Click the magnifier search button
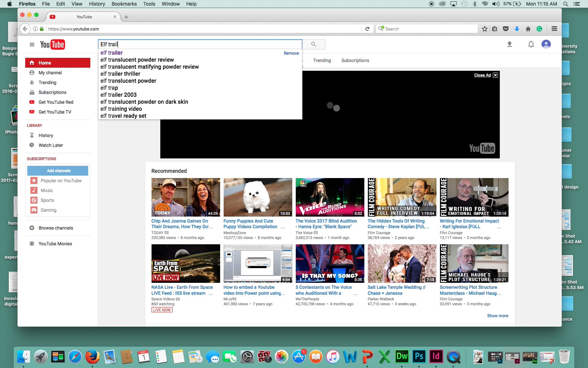This screenshot has width=588, height=368. [314, 44]
